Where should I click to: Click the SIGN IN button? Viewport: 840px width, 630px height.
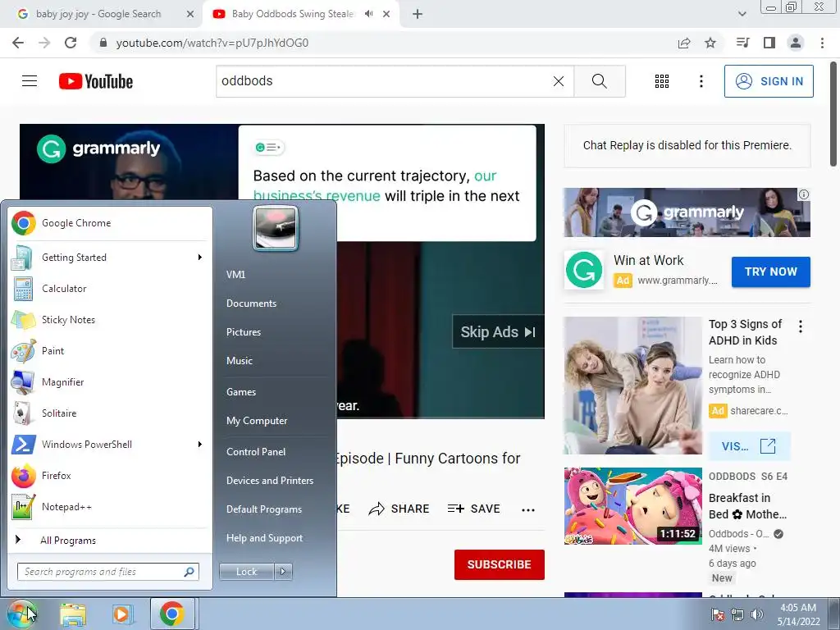click(x=769, y=81)
